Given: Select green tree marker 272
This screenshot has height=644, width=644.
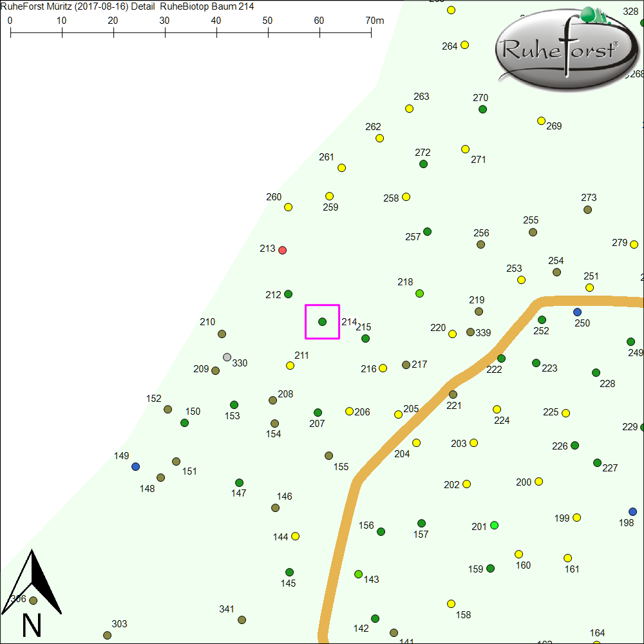Looking at the screenshot, I should coord(423,164).
